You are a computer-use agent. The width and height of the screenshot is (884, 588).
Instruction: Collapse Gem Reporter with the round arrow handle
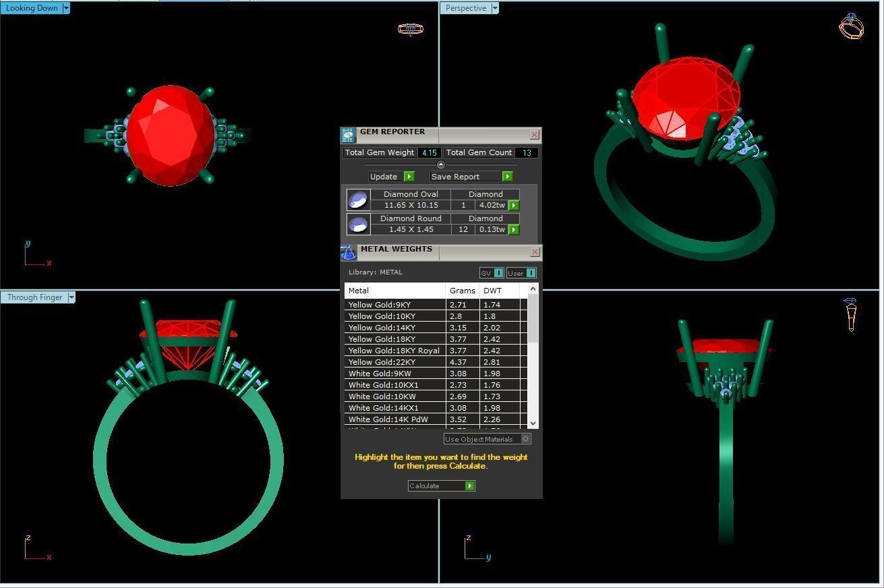(x=440, y=165)
